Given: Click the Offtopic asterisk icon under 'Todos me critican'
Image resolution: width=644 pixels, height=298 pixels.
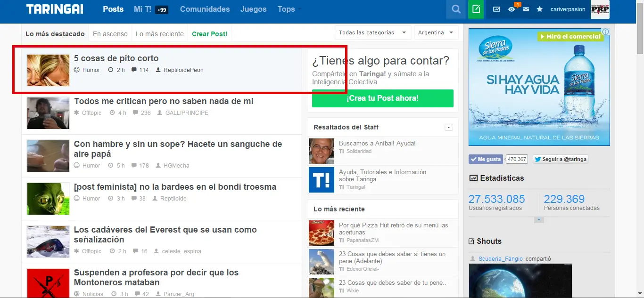Looking at the screenshot, I should [x=77, y=113].
